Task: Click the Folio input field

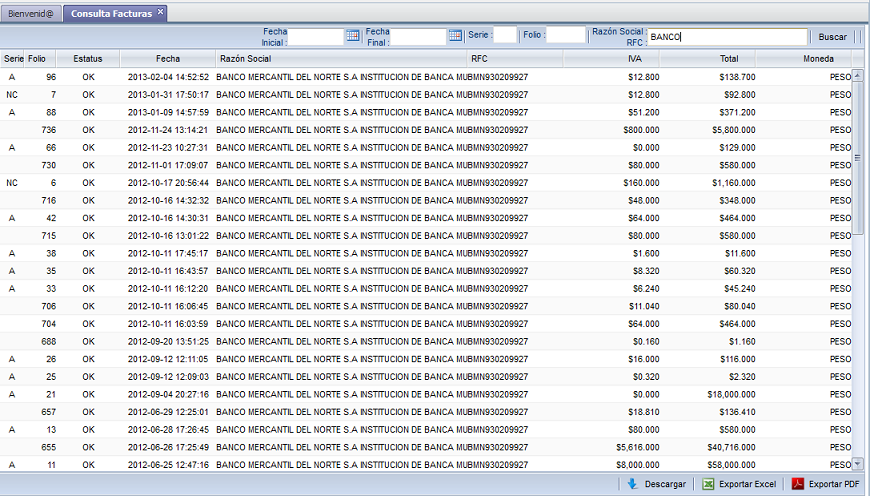Action: [x=566, y=35]
